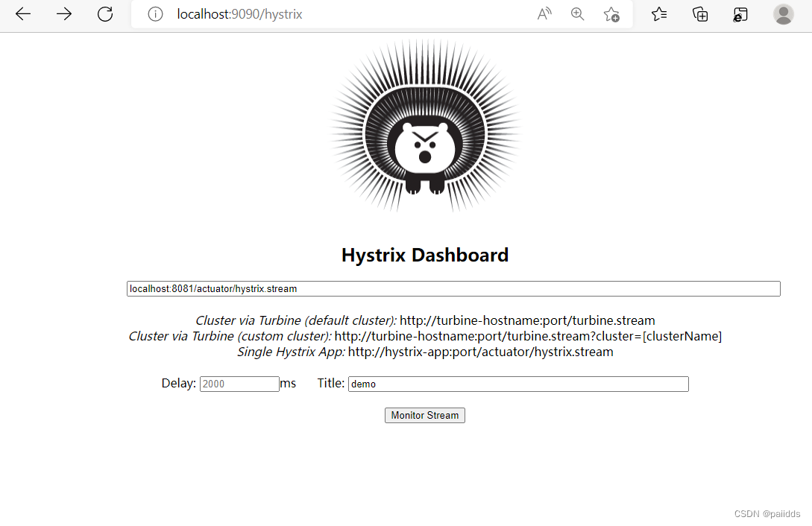Open the Read aloud feature
Image resolution: width=812 pixels, height=526 pixels.
coord(544,14)
